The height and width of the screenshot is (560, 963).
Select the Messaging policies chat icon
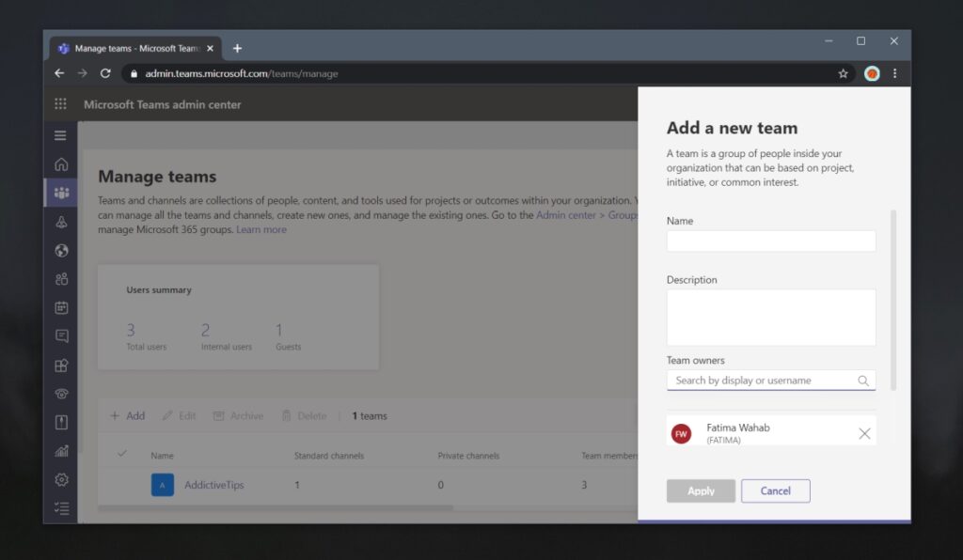[61, 335]
